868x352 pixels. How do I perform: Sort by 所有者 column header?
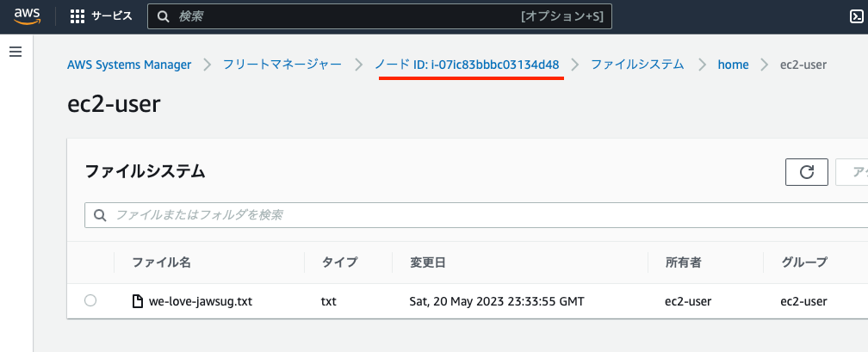(683, 262)
